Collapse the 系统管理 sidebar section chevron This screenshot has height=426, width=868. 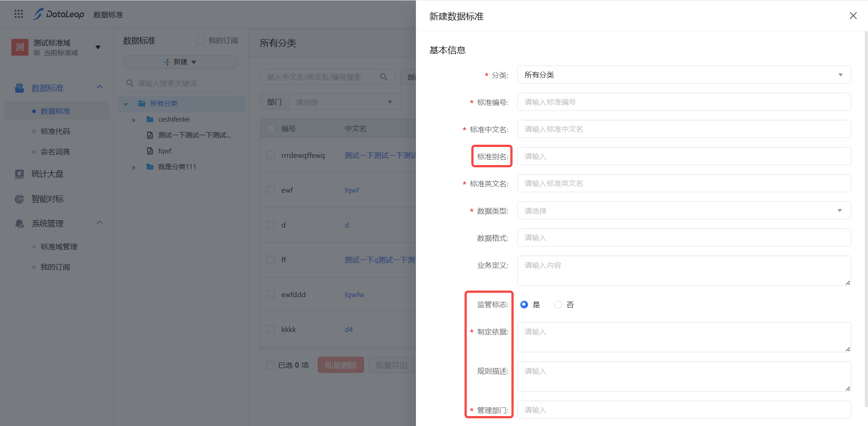(100, 223)
